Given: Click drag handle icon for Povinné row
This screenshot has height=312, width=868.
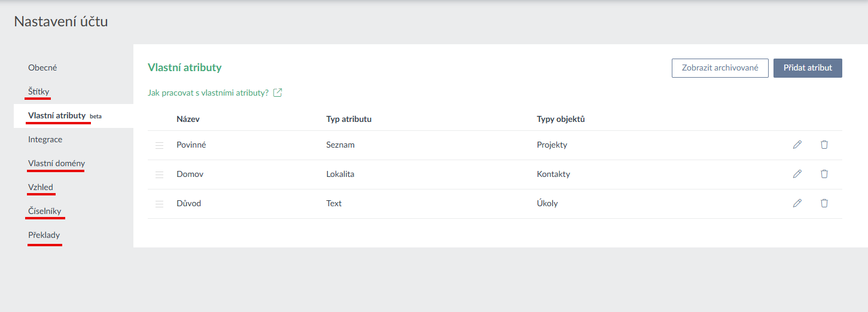Looking at the screenshot, I should pyautogui.click(x=159, y=145).
